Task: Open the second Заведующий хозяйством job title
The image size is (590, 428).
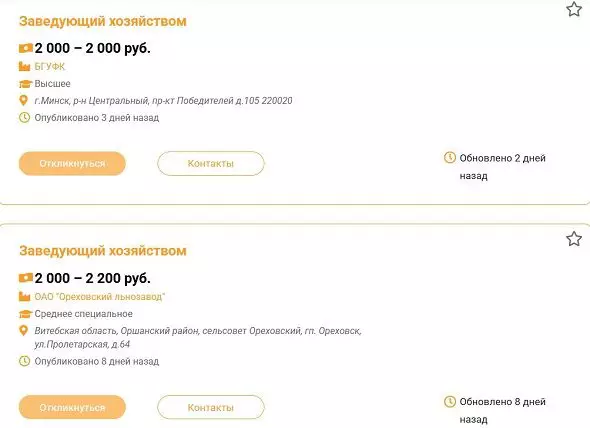Action: [103, 251]
